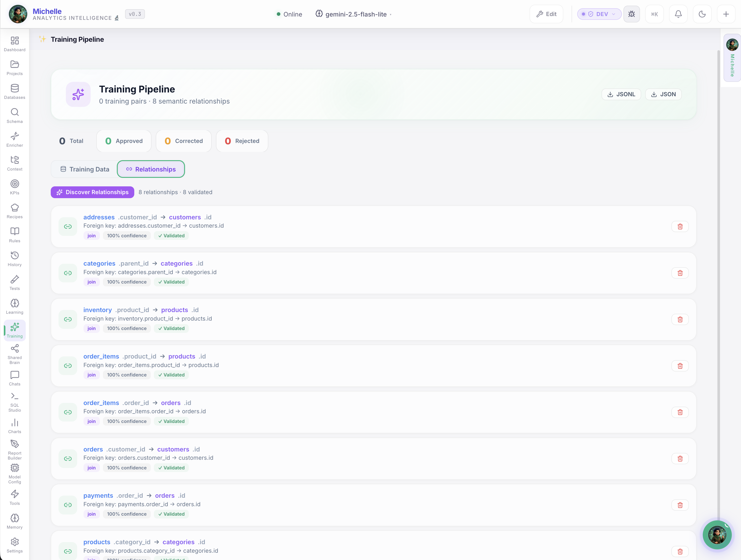741x560 pixels.
Task: Toggle dark mode with the moon icon
Action: pyautogui.click(x=702, y=14)
